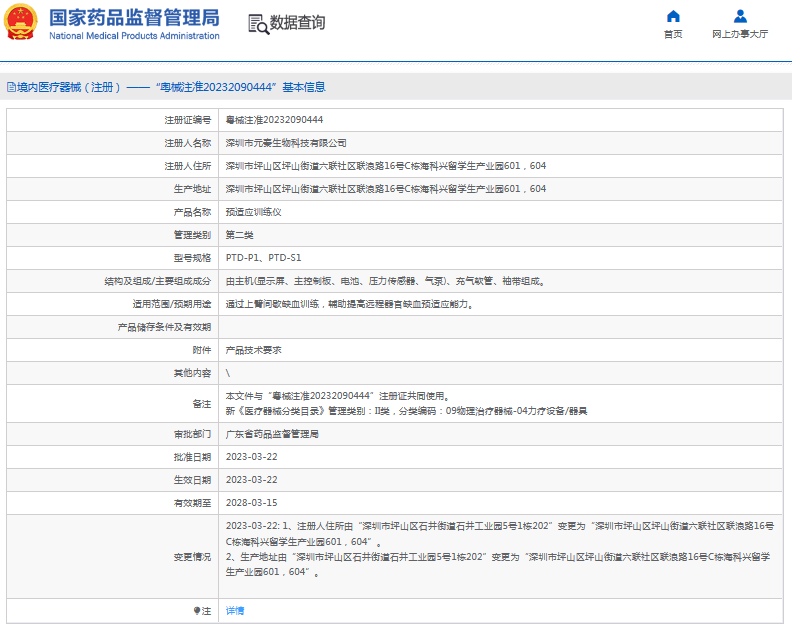Click the 结构及组成 composition description

pos(385,281)
